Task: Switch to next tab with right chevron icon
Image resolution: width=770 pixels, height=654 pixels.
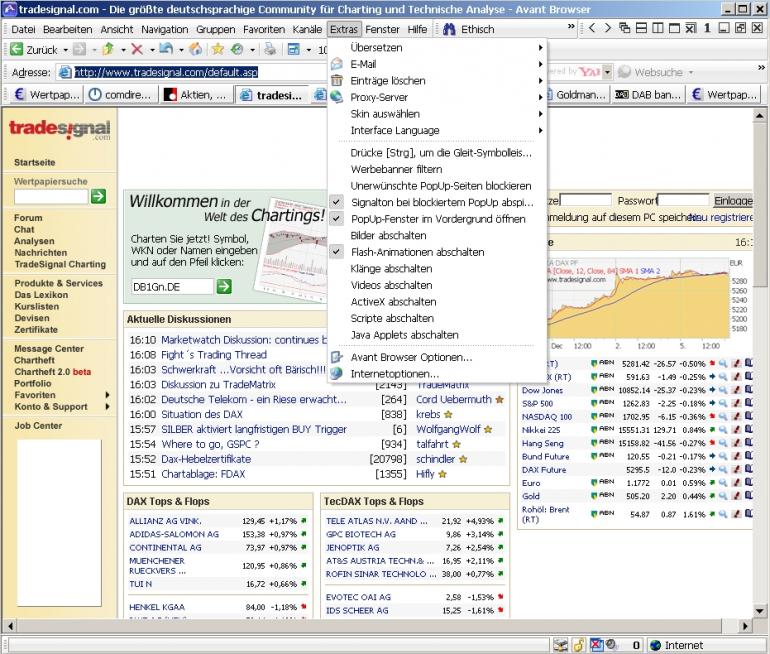Action: point(608,28)
